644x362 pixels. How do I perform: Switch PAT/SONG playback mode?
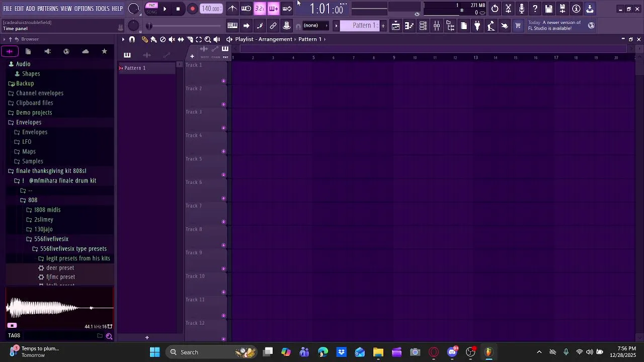point(151,9)
